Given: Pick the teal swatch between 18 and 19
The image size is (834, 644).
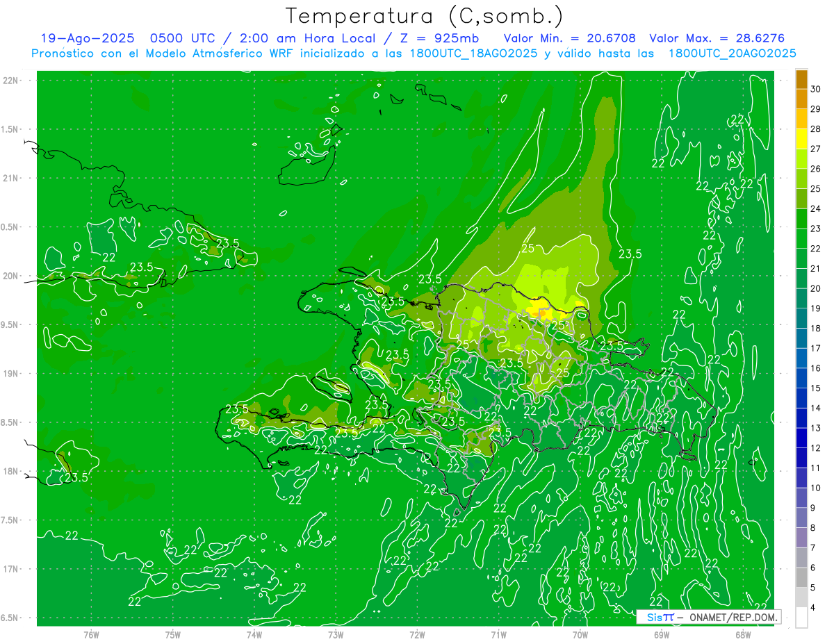Looking at the screenshot, I should pos(801,319).
